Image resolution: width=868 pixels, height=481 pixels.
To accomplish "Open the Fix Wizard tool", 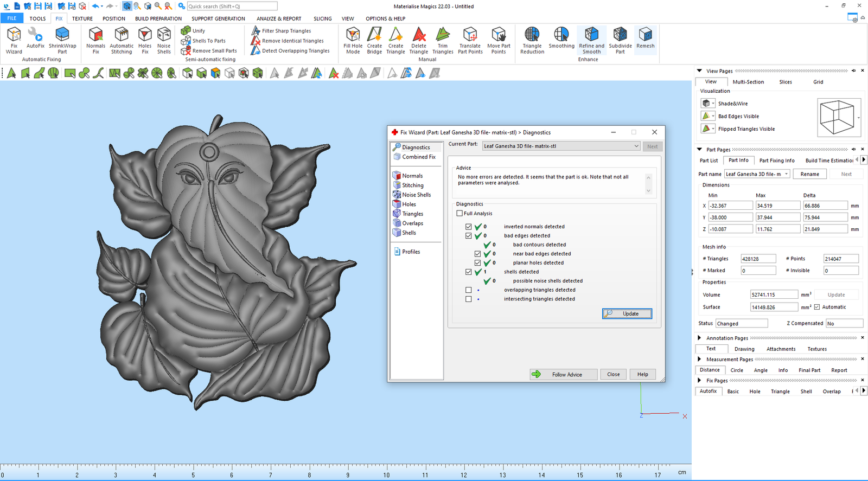I will pos(14,41).
